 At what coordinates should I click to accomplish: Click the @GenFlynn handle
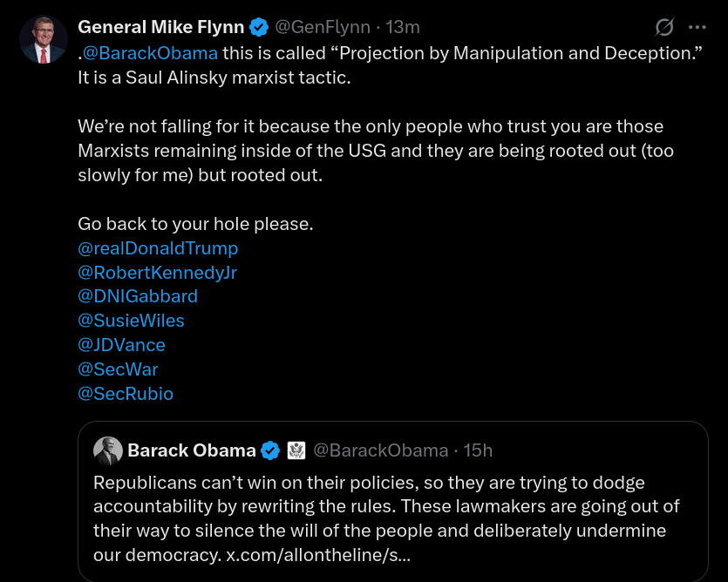click(323, 28)
